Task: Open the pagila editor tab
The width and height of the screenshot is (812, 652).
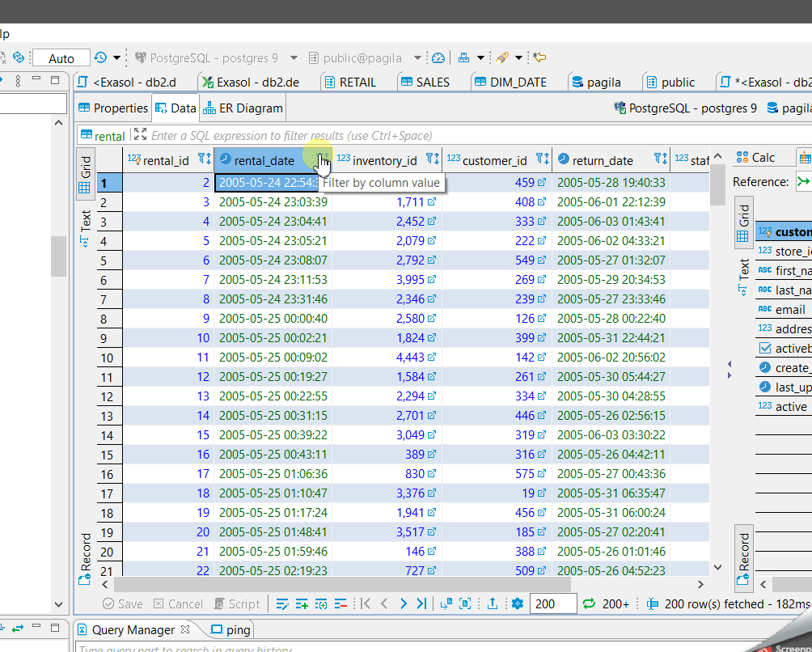Action: [596, 83]
